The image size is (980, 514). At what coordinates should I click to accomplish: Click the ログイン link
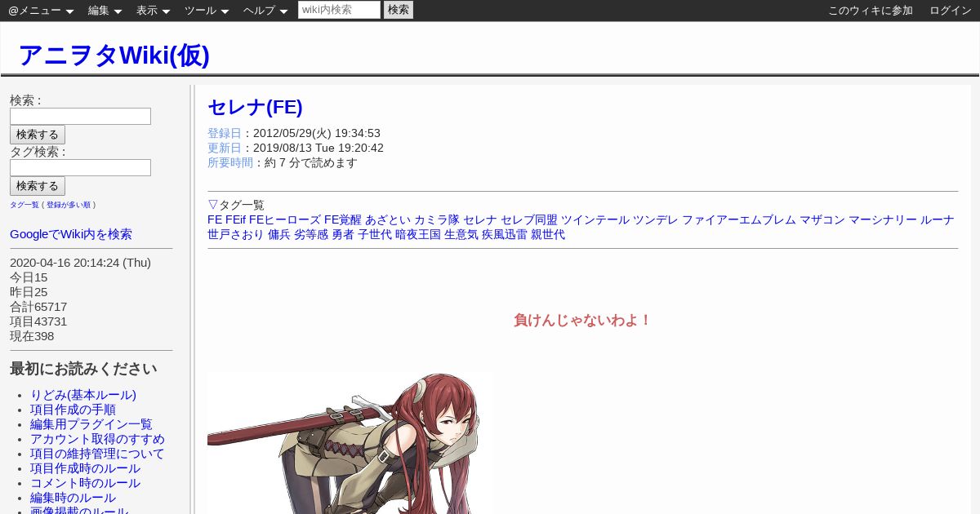point(951,11)
